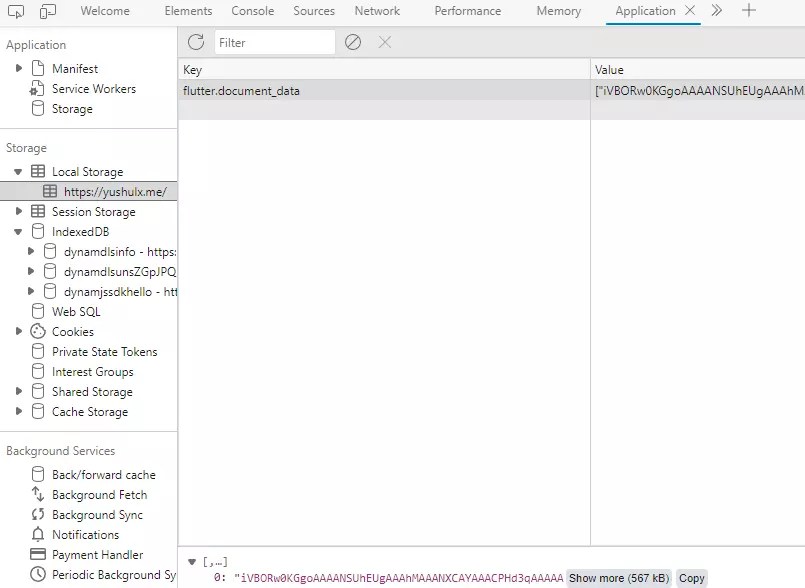Image resolution: width=805 pixels, height=588 pixels.
Task: Refresh the local storage key list
Action: 196,43
